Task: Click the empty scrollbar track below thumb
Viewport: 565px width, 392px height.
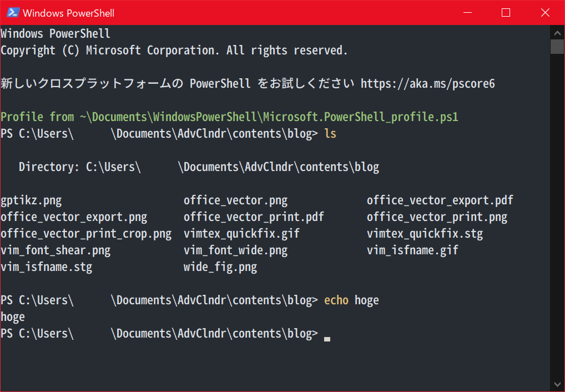Action: (x=557, y=215)
